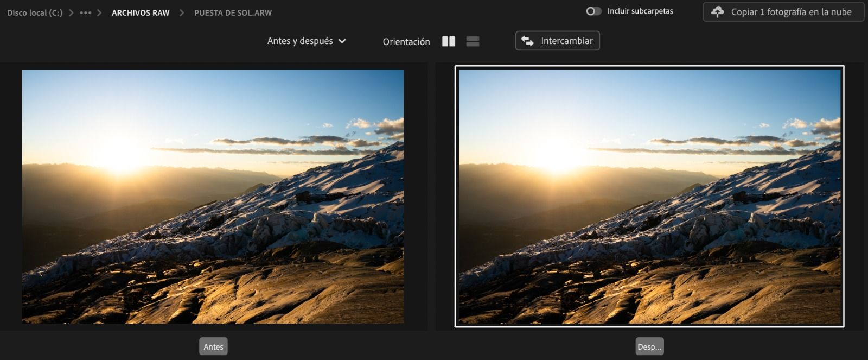Navigate to the ARCHIVOS RAW folder breadcrumb

tap(141, 12)
